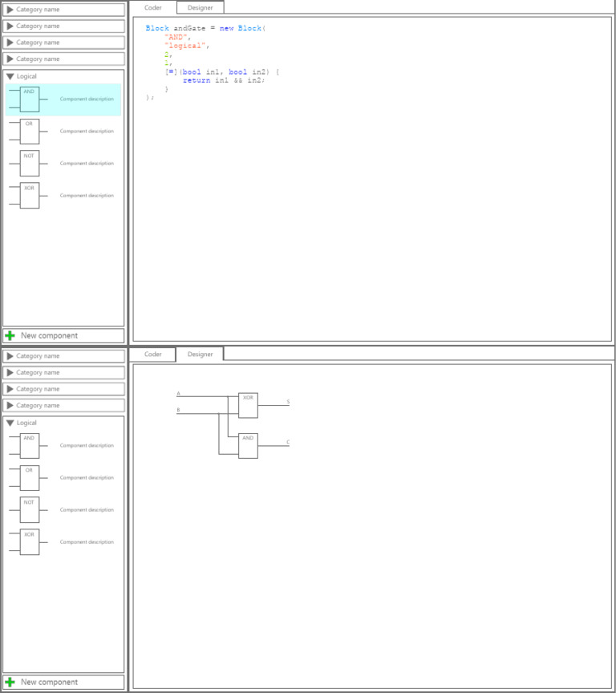The height and width of the screenshot is (693, 616).
Task: Expand the third Category name row in the circuit-view mockup
Action: [63, 389]
